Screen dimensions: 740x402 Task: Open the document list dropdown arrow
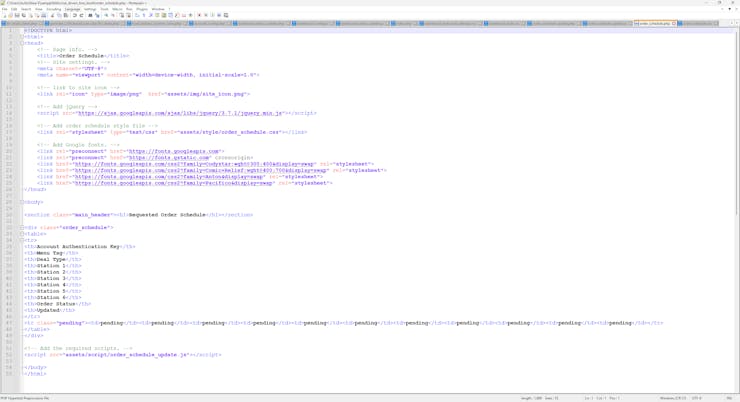[730, 9]
